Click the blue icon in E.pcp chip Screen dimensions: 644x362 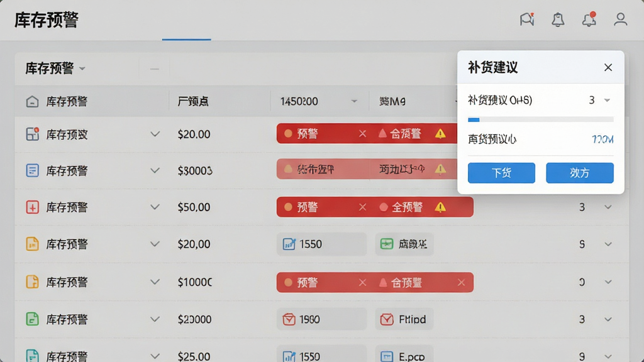387,356
